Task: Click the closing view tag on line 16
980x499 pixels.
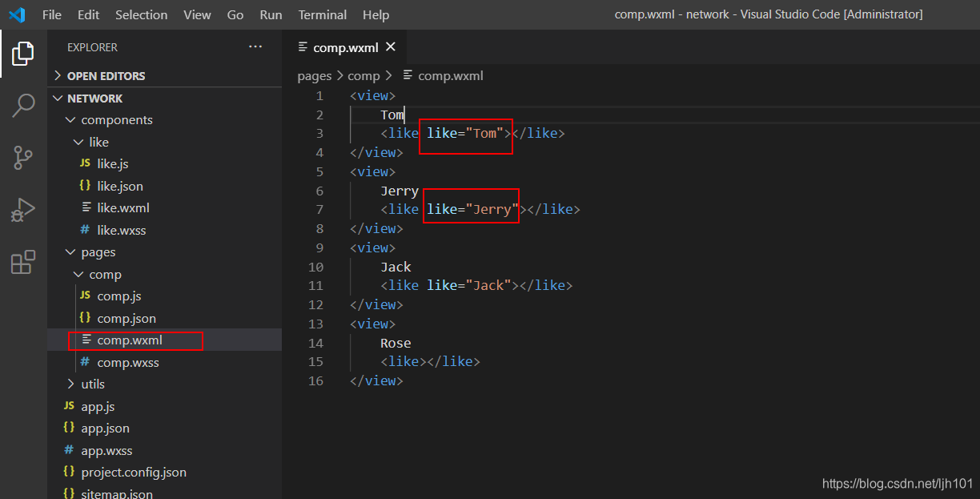Action: pyautogui.click(x=376, y=380)
